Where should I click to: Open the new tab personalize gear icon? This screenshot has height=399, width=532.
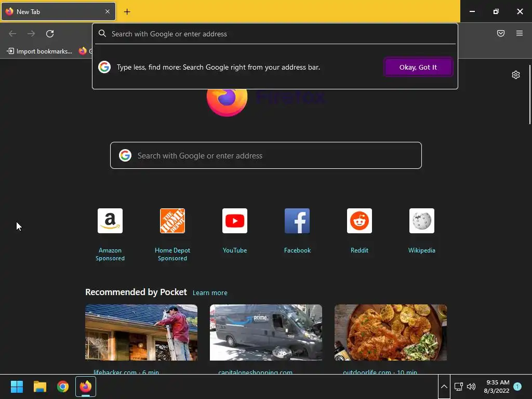[x=516, y=75]
